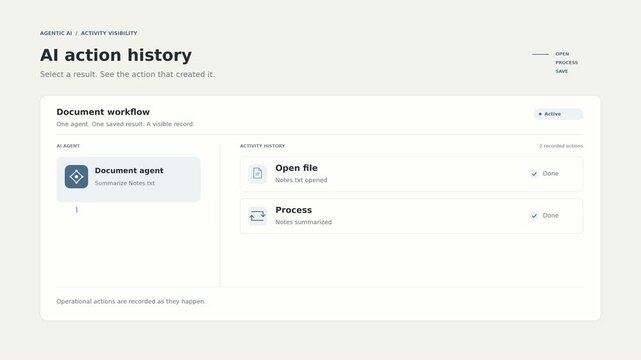Viewport: 641px width, 360px height.
Task: Select the PROCESS step label
Action: [567, 63]
